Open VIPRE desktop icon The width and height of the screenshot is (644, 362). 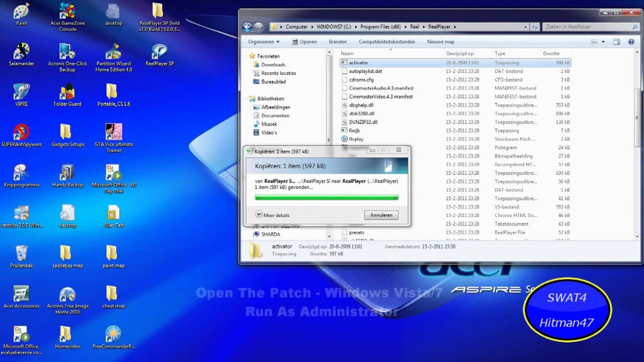(x=21, y=95)
